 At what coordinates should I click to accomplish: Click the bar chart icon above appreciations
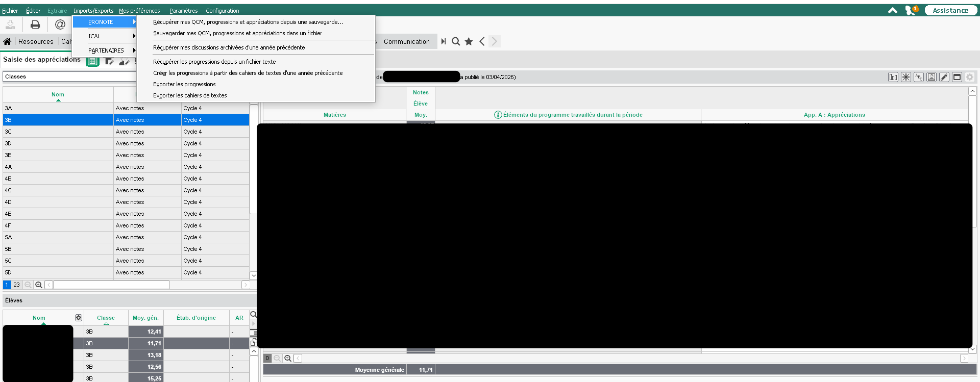tap(893, 77)
